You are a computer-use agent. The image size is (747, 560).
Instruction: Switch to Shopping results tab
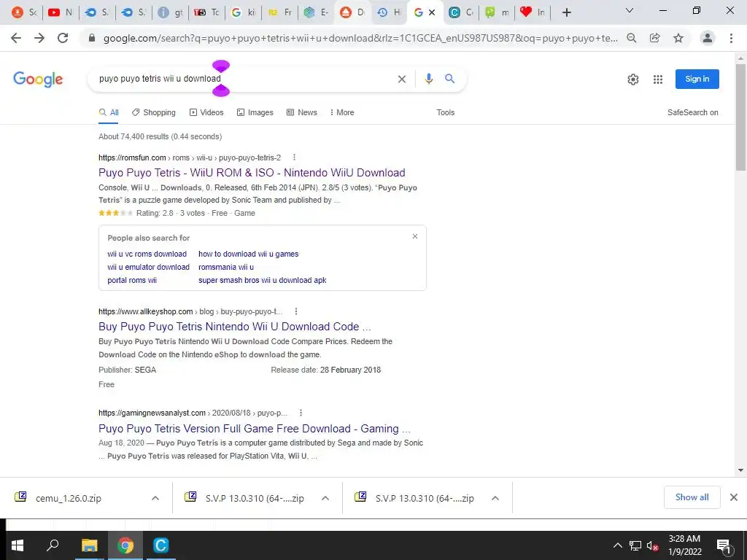154,113
